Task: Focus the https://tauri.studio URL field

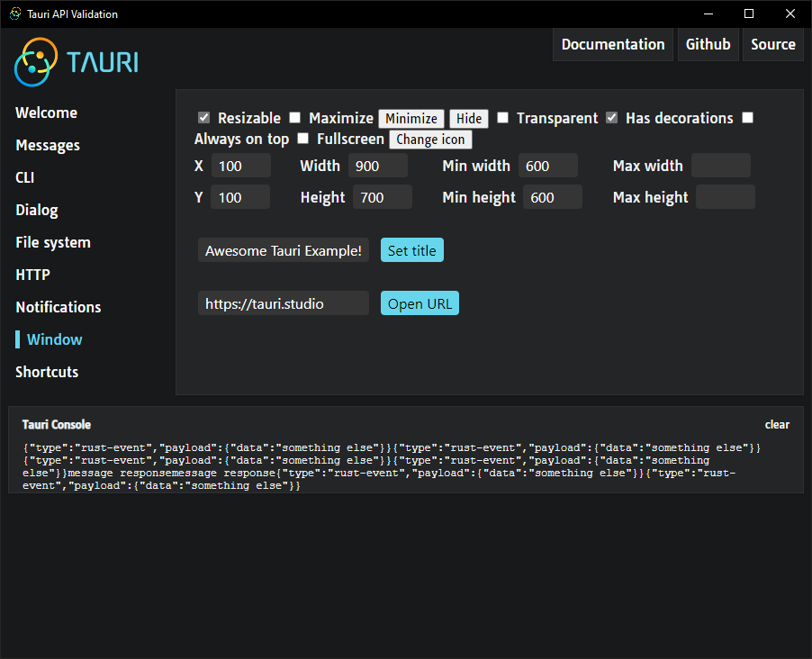Action: click(283, 303)
